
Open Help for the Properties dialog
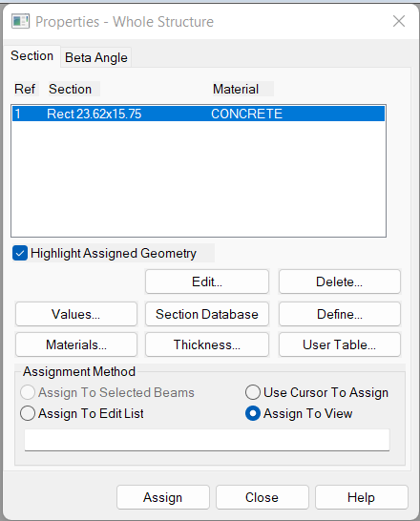tap(361, 497)
